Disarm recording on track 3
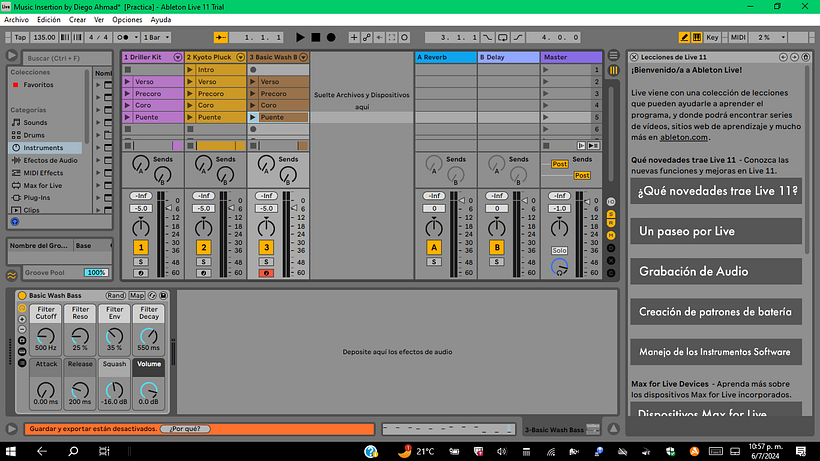This screenshot has height=461, width=820. [x=266, y=273]
